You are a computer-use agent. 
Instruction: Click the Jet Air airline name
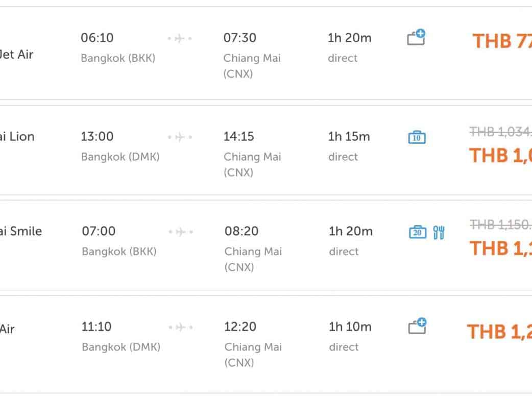pyautogui.click(x=17, y=54)
